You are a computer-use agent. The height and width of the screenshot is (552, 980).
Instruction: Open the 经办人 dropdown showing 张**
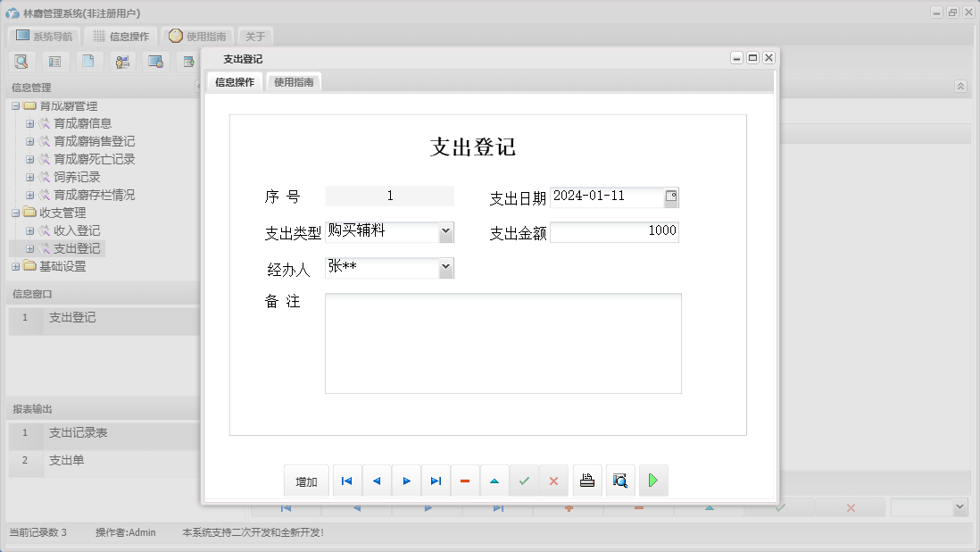click(x=444, y=267)
